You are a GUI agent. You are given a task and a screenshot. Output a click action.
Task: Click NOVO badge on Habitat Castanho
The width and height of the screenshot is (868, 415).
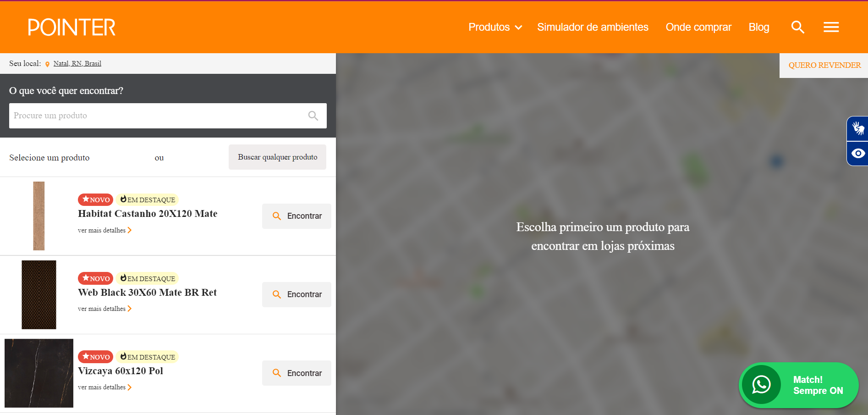coord(95,199)
